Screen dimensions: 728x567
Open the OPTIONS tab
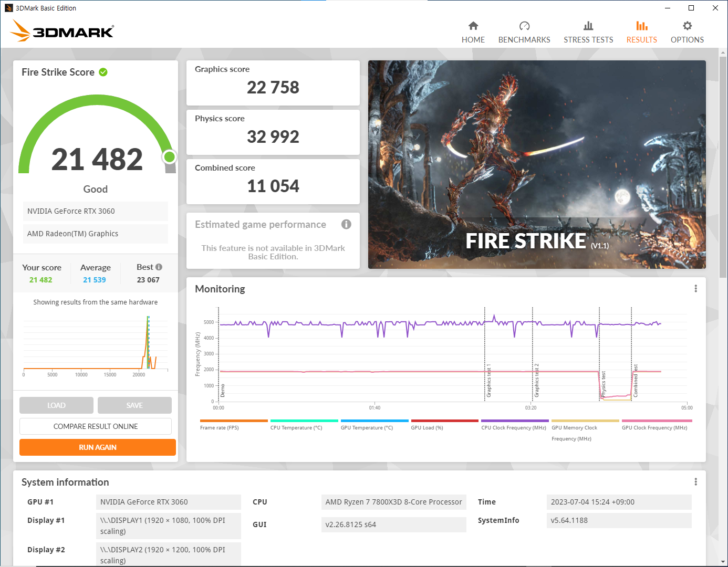point(687,33)
